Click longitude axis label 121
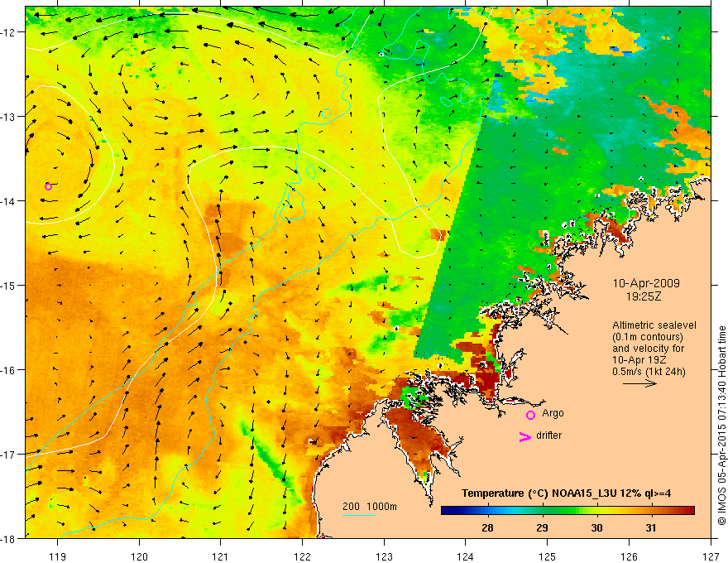 (221, 556)
